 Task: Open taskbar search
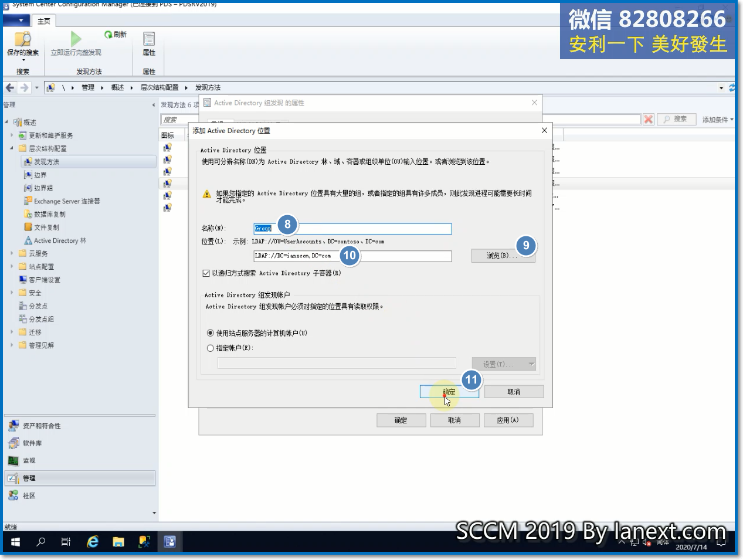41,542
